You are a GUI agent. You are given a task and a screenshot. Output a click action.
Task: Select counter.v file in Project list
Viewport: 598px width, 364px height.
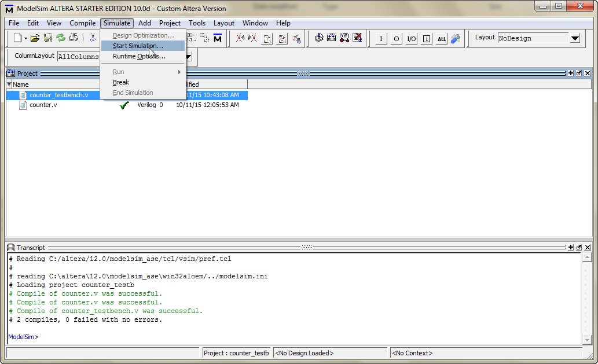[43, 105]
